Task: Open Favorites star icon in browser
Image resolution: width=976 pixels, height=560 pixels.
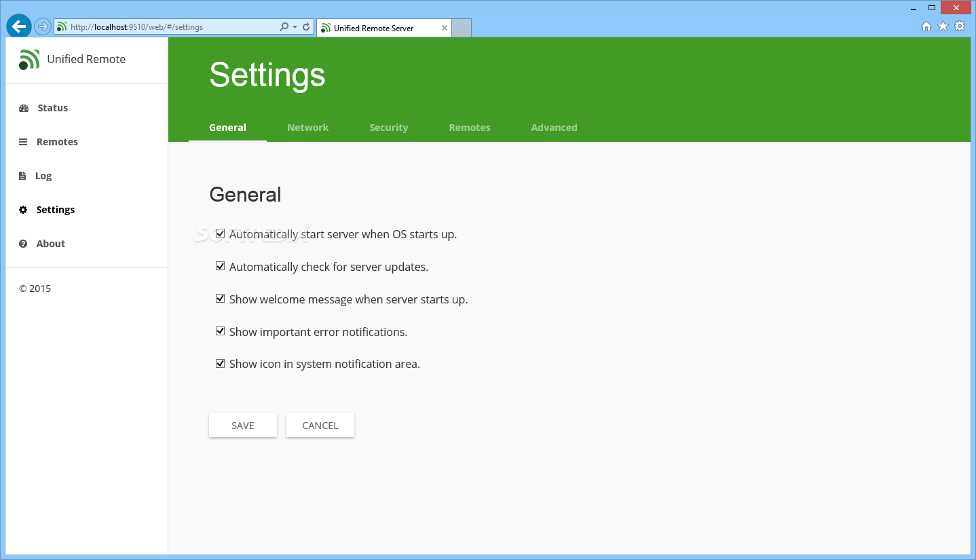Action: click(x=943, y=26)
